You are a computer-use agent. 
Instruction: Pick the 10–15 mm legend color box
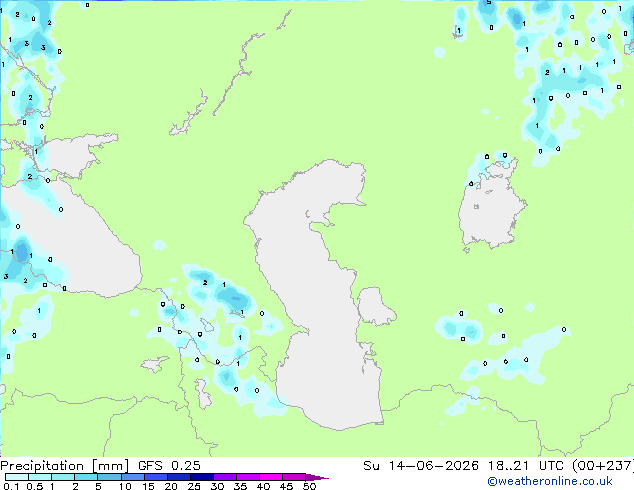pyautogui.click(x=132, y=477)
